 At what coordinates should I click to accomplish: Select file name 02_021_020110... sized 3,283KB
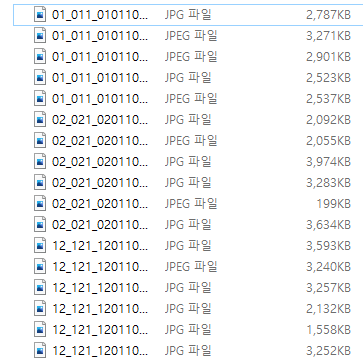pos(100,183)
